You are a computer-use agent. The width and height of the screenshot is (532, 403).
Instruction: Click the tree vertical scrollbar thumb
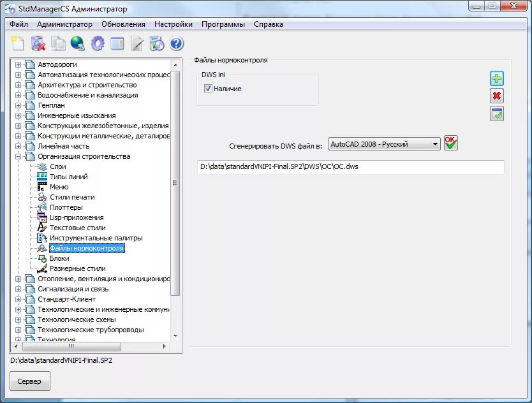click(175, 183)
